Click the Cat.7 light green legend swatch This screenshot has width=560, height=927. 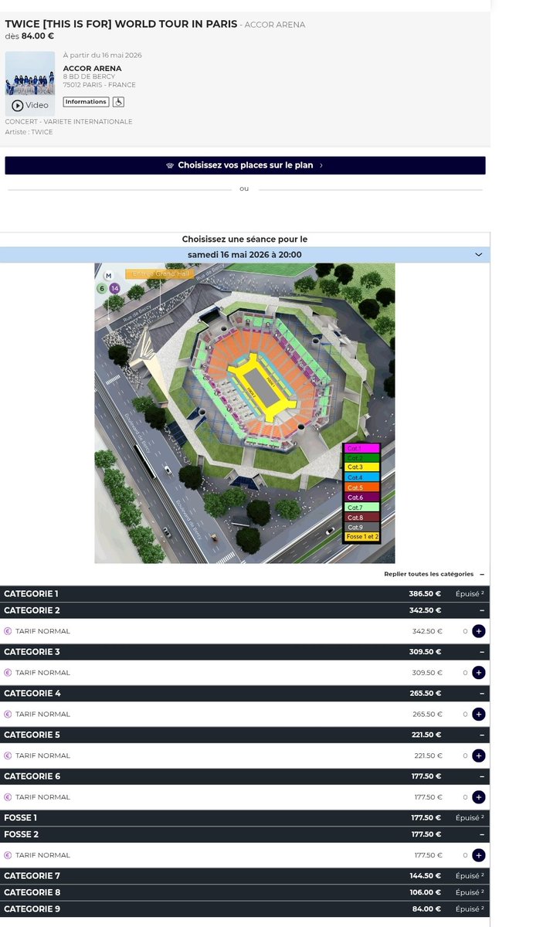pyautogui.click(x=362, y=508)
